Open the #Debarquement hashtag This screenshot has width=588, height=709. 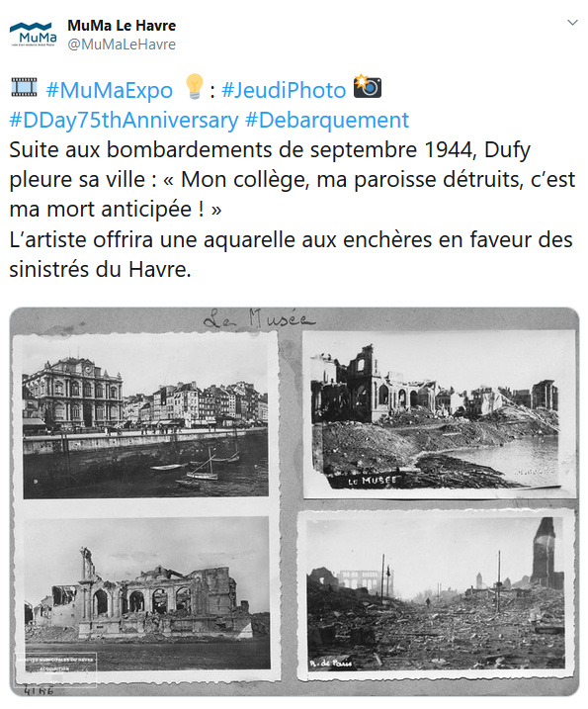pyautogui.click(x=327, y=121)
